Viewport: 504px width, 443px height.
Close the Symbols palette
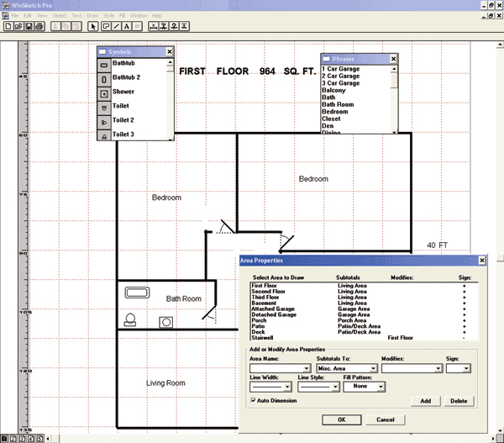click(x=170, y=51)
